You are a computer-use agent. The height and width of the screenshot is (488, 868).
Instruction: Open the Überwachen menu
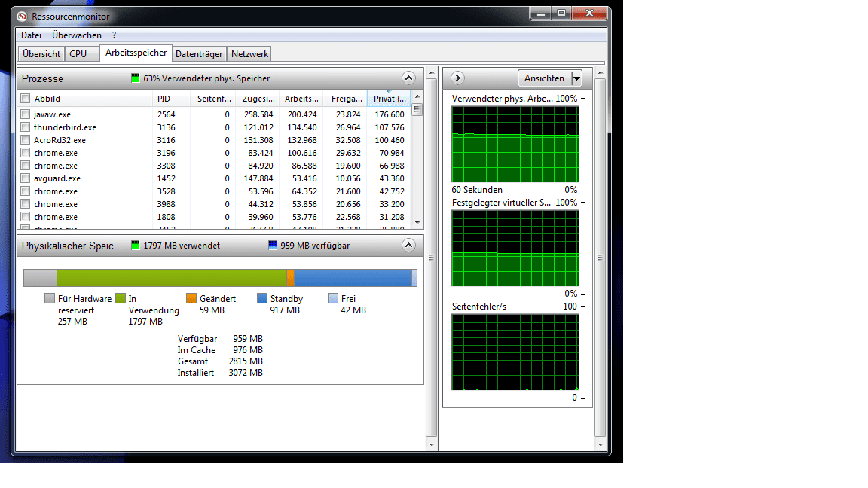[x=77, y=35]
